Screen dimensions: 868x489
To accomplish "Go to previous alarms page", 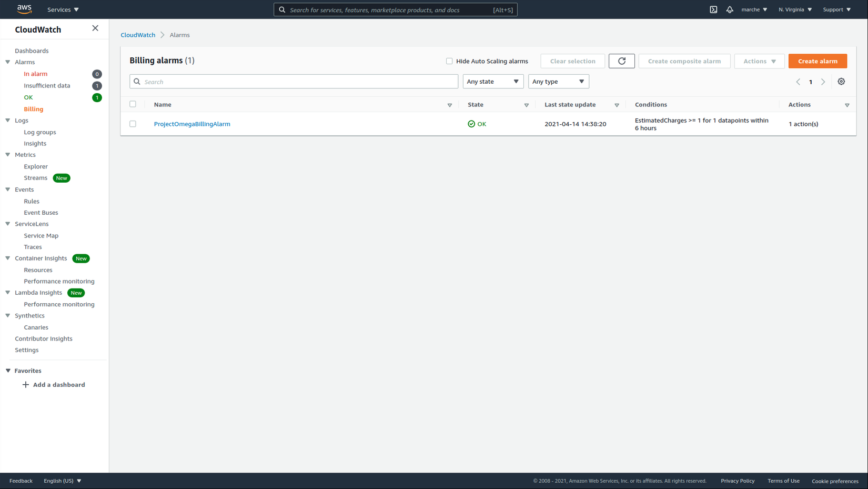I will (x=798, y=82).
